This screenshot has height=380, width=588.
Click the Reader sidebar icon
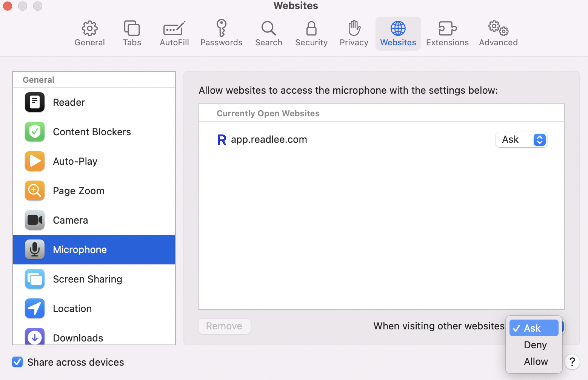(35, 102)
